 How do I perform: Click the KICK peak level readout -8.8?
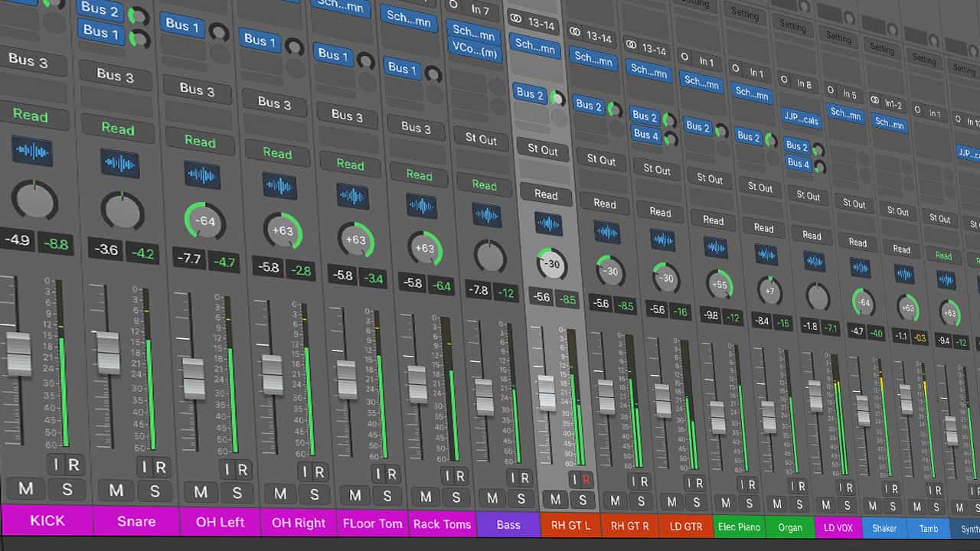[56, 245]
